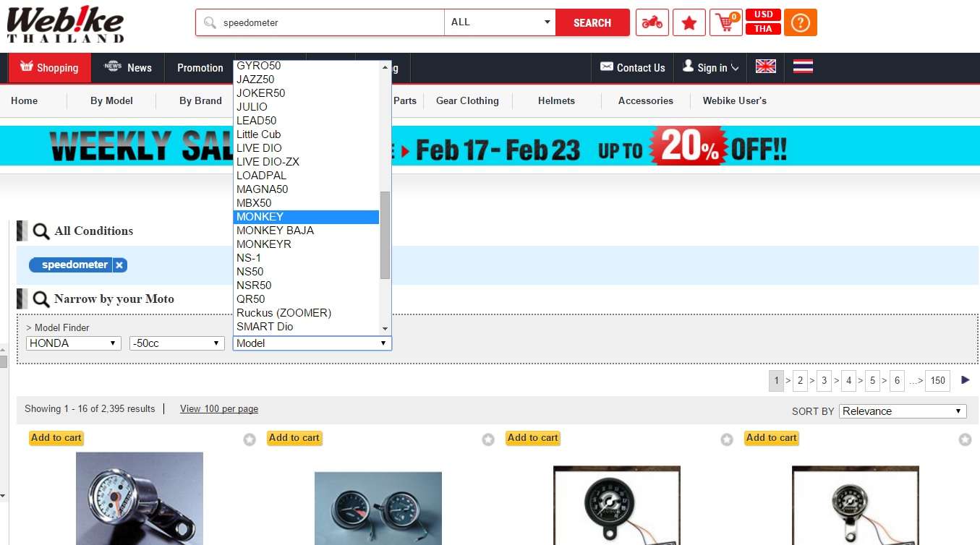Open Accessories category
The width and height of the screenshot is (980, 545).
646,100
